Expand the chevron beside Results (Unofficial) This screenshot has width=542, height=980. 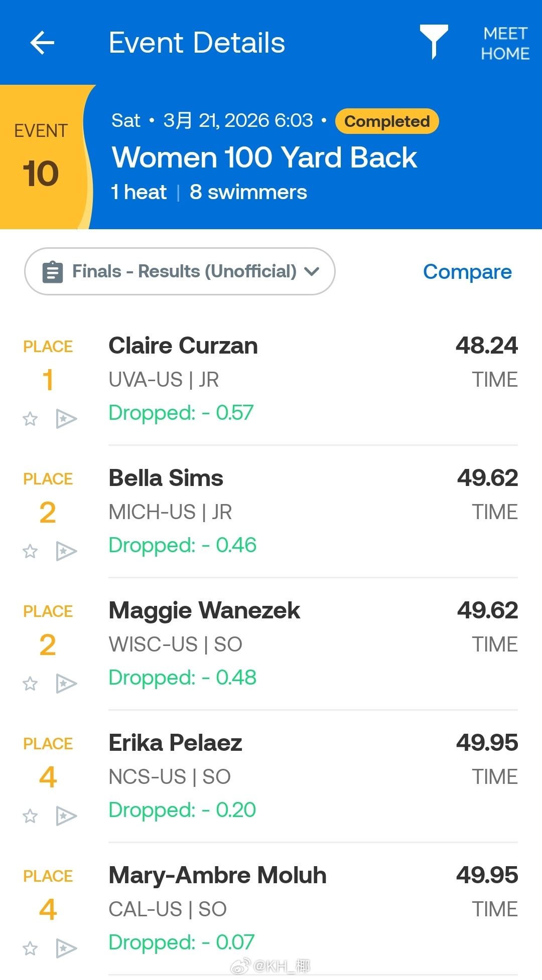tap(312, 272)
